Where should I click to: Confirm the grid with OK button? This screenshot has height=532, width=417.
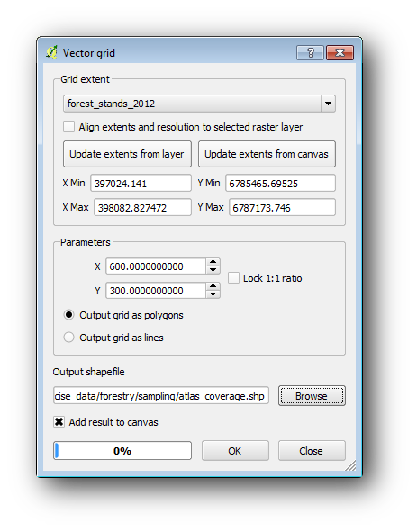(x=235, y=451)
